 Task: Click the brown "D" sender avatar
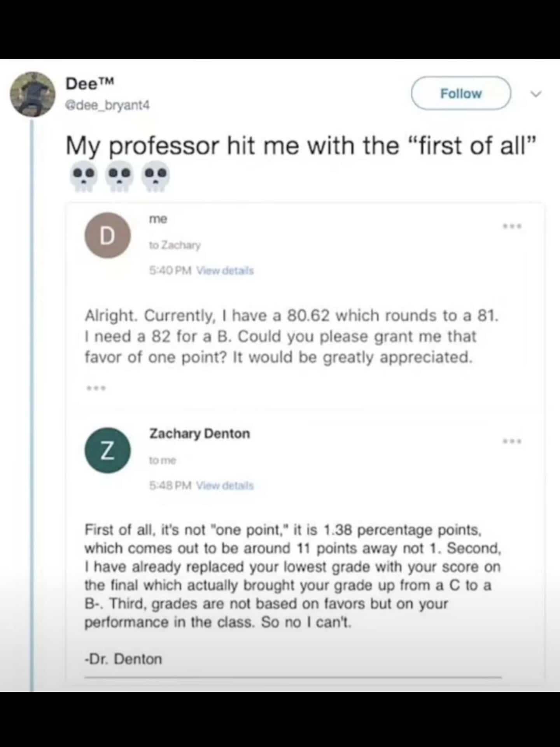tap(108, 235)
